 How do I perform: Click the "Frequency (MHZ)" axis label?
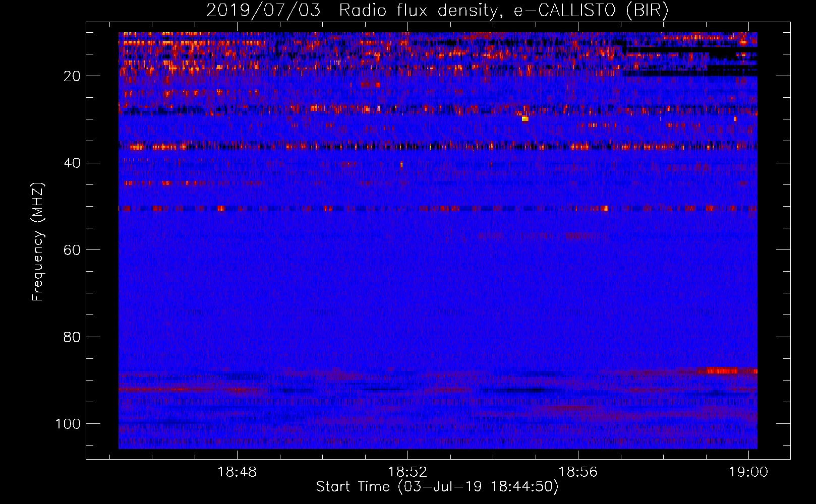tap(38, 241)
